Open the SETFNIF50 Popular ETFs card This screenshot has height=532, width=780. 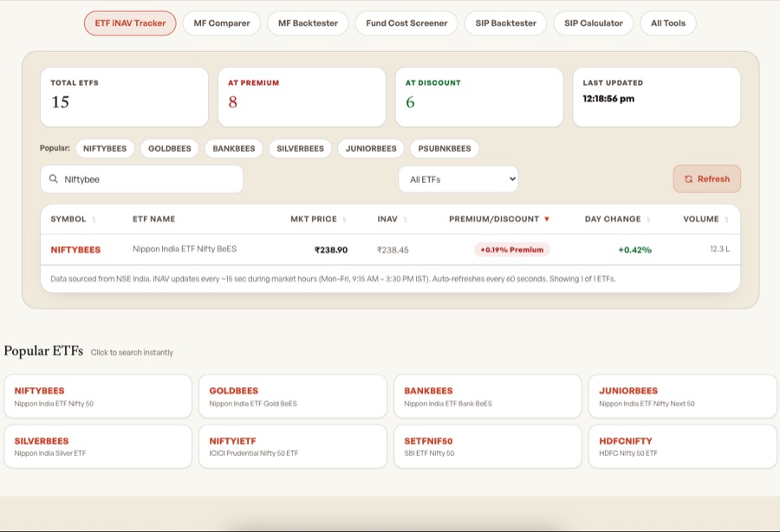point(488,446)
